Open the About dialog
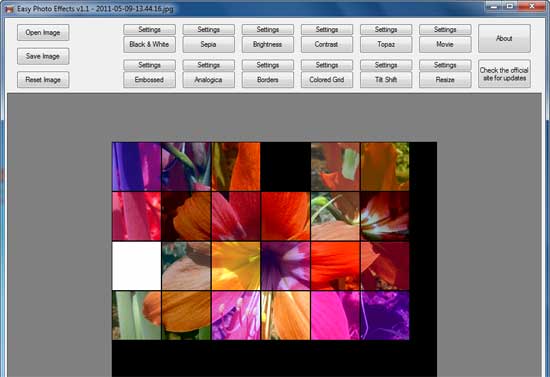 click(x=504, y=39)
